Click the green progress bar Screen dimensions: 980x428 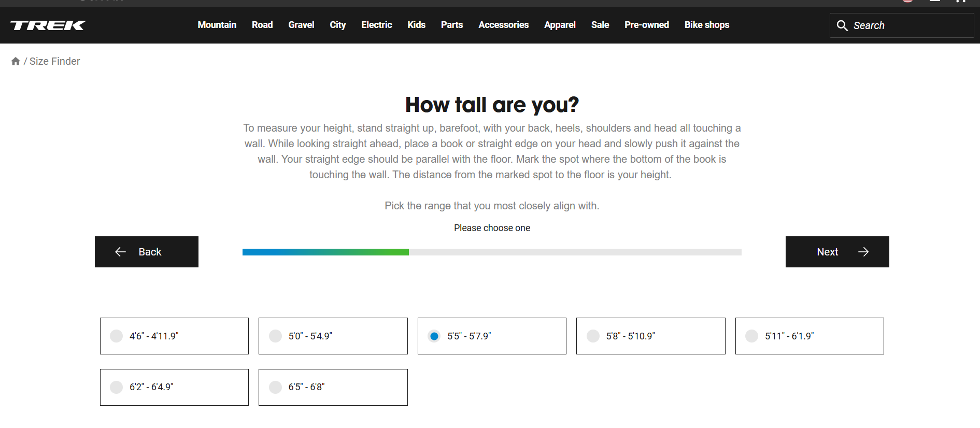click(325, 252)
